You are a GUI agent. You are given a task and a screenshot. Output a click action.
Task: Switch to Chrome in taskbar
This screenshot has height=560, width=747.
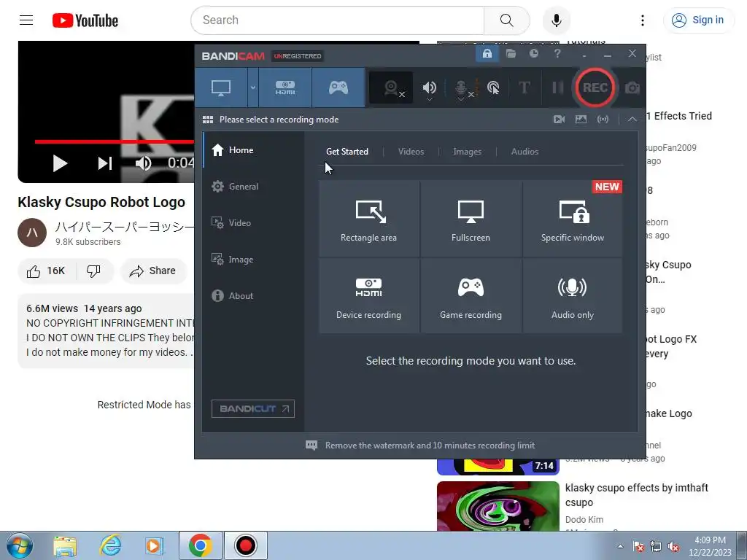click(200, 545)
